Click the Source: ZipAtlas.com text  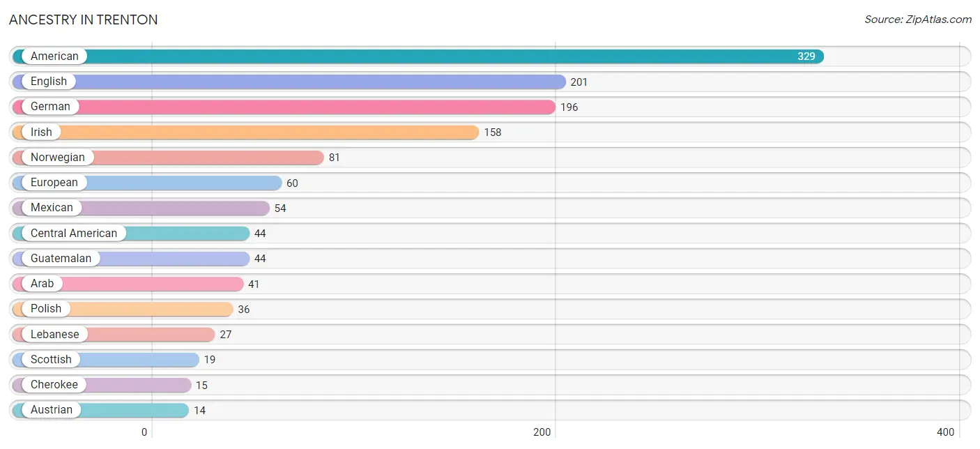point(918,20)
